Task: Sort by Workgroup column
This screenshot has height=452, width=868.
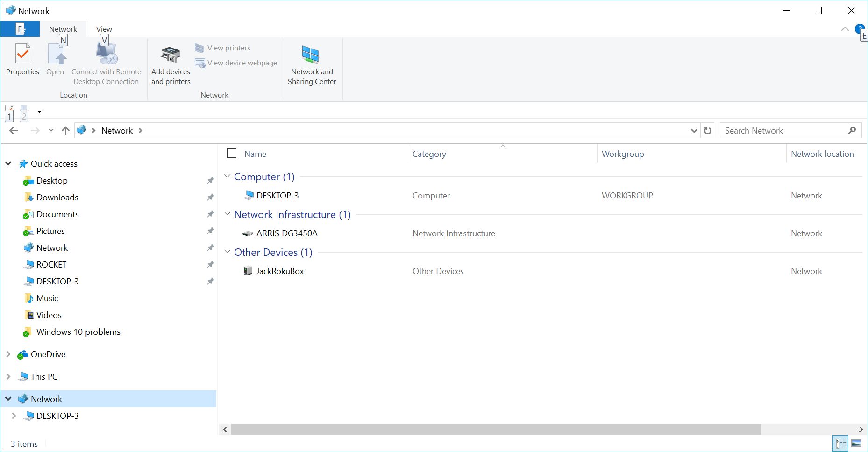Action: pos(622,154)
